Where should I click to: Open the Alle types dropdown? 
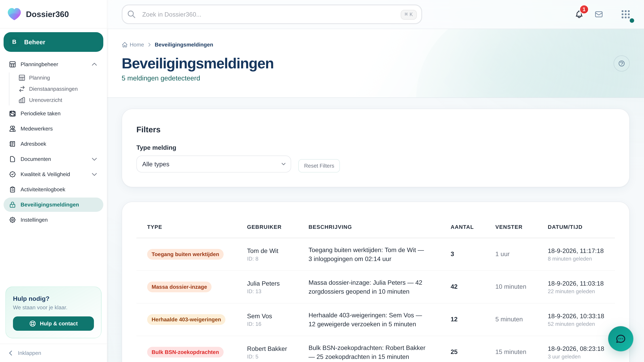[214, 164]
